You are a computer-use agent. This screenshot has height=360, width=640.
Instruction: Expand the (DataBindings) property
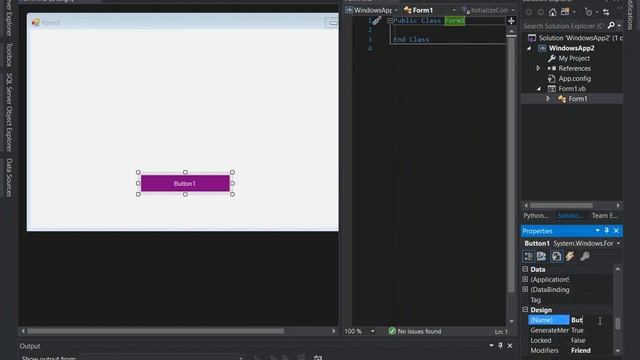coord(525,289)
